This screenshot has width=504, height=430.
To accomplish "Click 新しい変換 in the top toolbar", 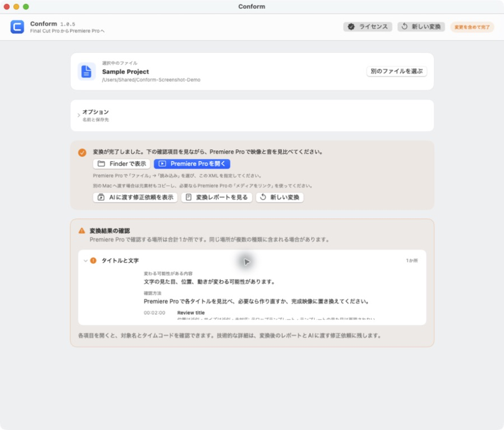I will point(421,27).
